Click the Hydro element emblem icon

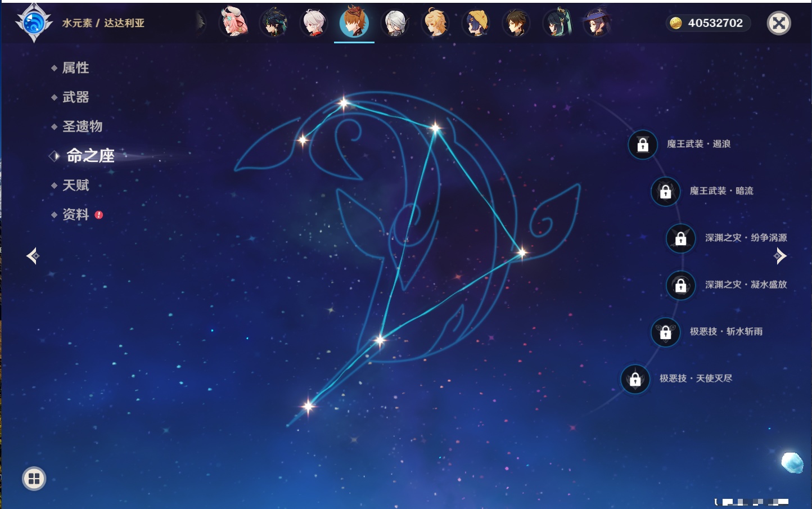[34, 23]
